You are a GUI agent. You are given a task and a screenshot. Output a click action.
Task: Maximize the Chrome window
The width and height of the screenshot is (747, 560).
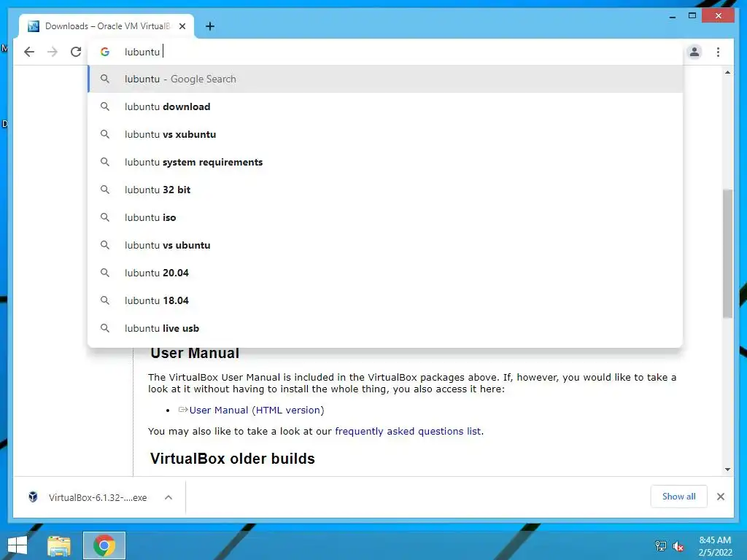(x=692, y=16)
